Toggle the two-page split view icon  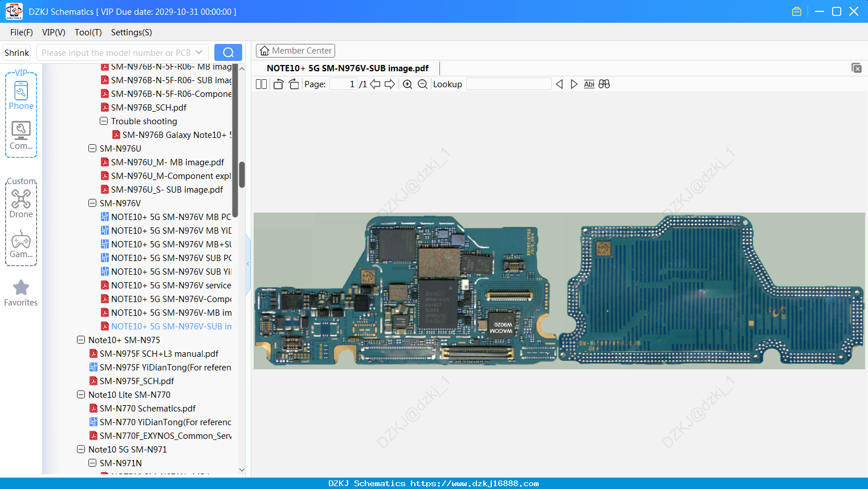point(261,84)
